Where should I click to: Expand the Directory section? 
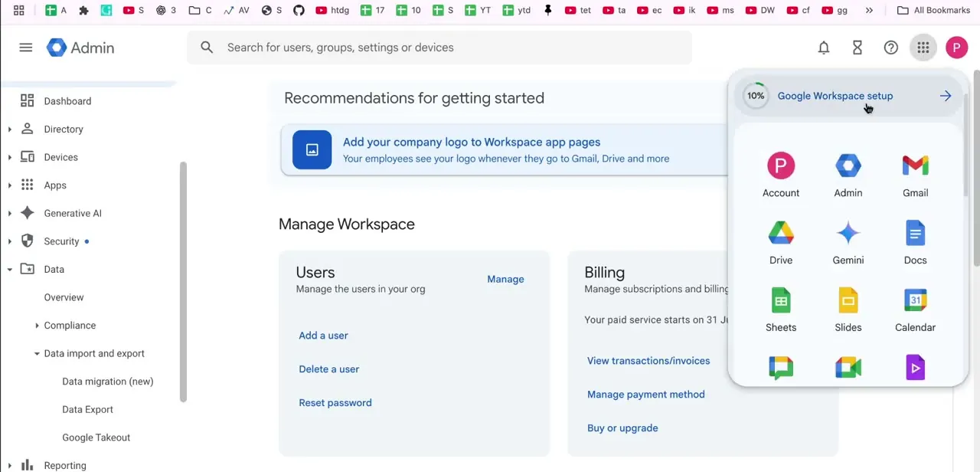coord(9,129)
